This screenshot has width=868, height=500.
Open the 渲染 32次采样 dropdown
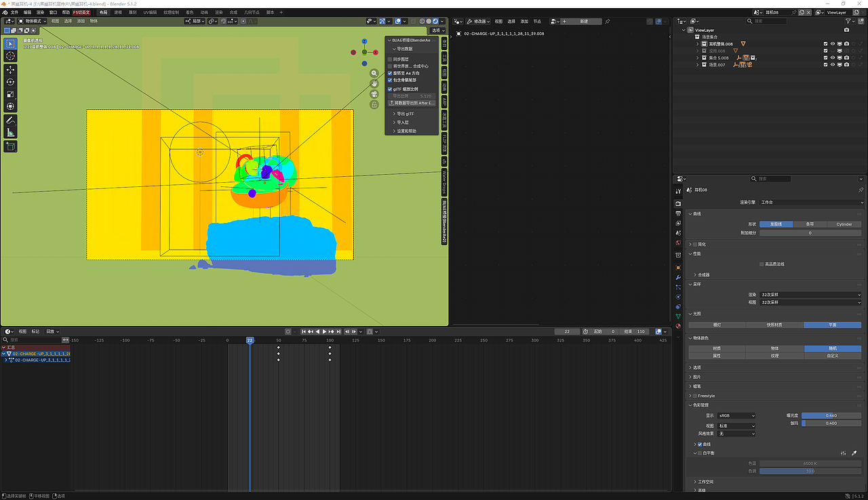click(810, 295)
